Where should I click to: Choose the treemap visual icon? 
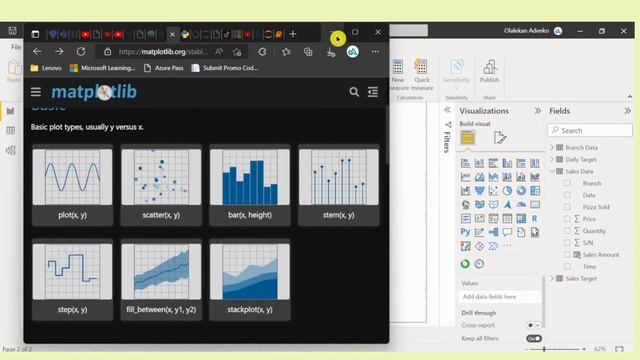point(535,191)
